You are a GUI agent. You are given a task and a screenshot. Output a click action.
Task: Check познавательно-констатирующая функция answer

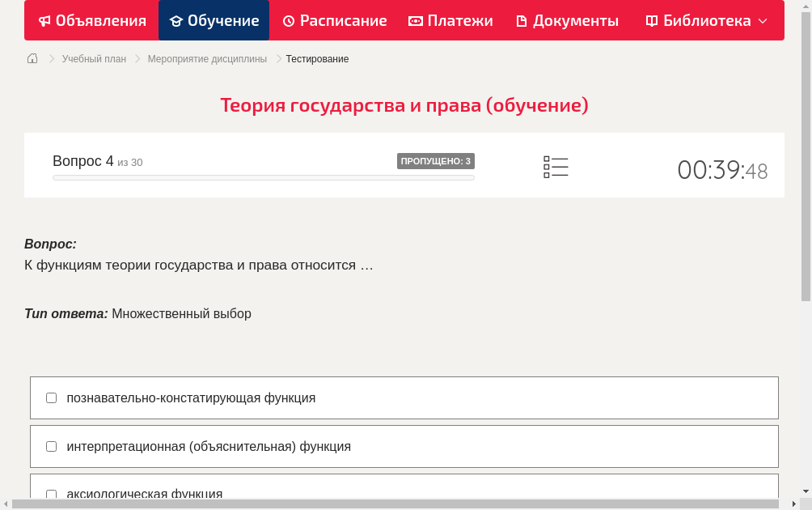tap(51, 397)
